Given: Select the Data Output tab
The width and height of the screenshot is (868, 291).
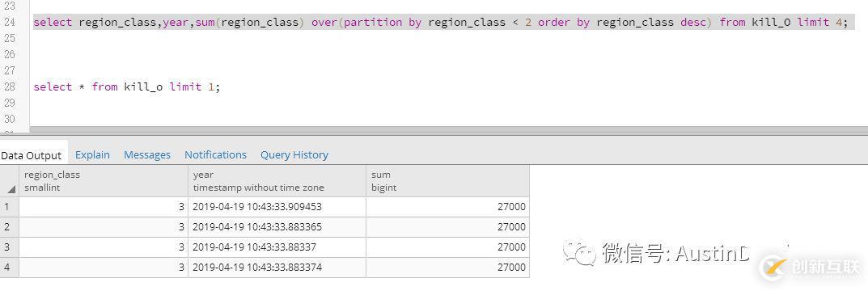Looking at the screenshot, I should point(31,155).
